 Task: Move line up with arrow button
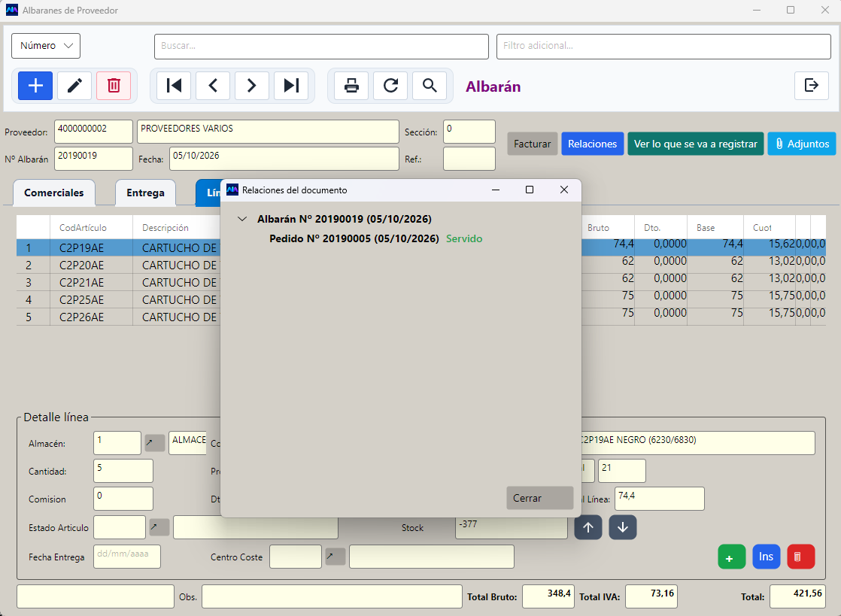pyautogui.click(x=588, y=527)
